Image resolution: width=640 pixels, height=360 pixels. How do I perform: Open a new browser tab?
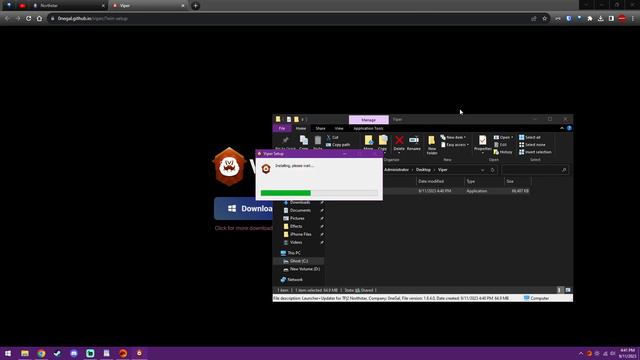click(196, 6)
